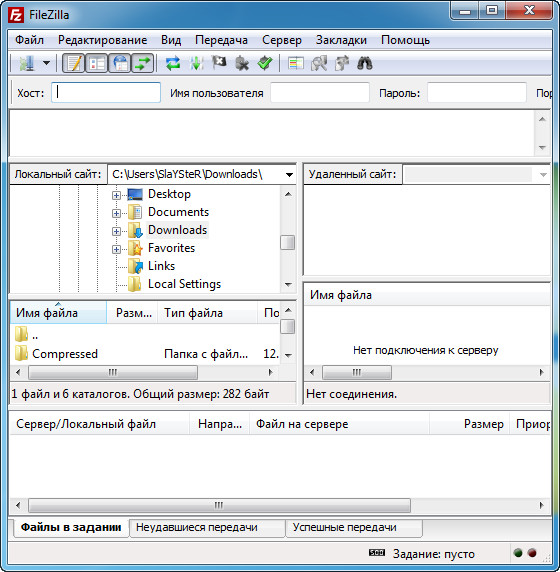
Task: Toggle processing of transfer queue icon
Action: tap(197, 63)
